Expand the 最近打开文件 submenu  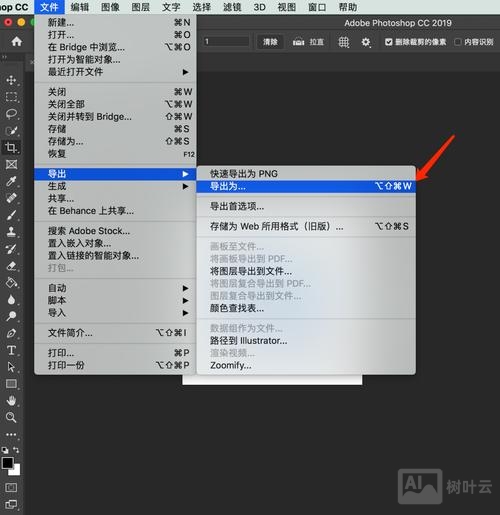[x=115, y=72]
